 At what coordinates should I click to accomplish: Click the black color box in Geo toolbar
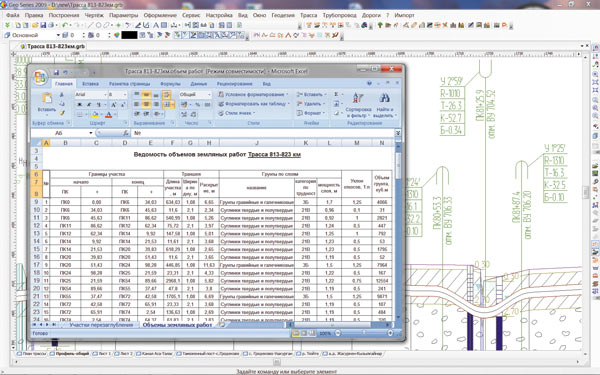[x=129, y=35]
